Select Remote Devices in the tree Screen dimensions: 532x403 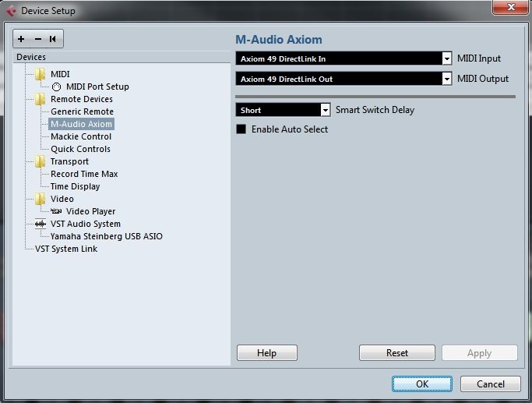tap(82, 99)
